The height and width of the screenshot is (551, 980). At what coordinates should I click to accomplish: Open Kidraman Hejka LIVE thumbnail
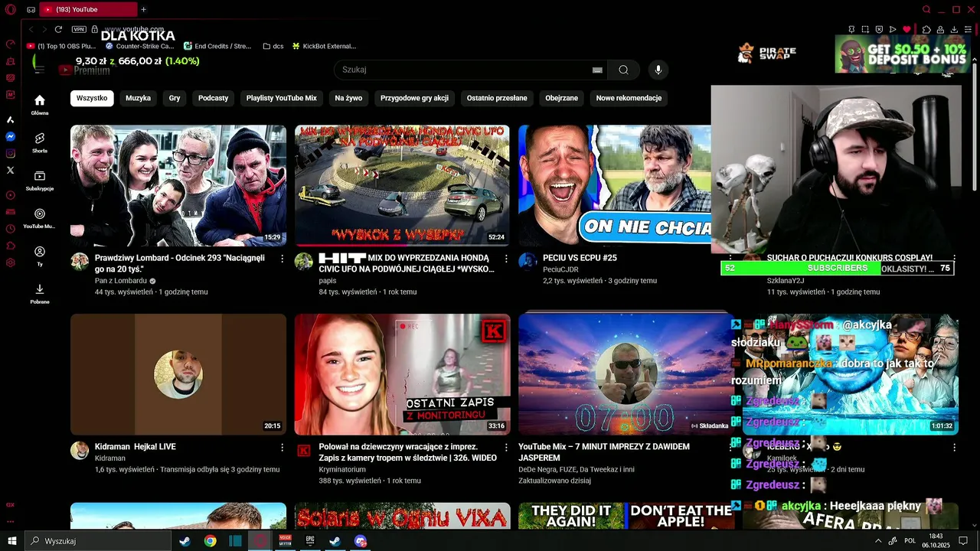(x=178, y=374)
